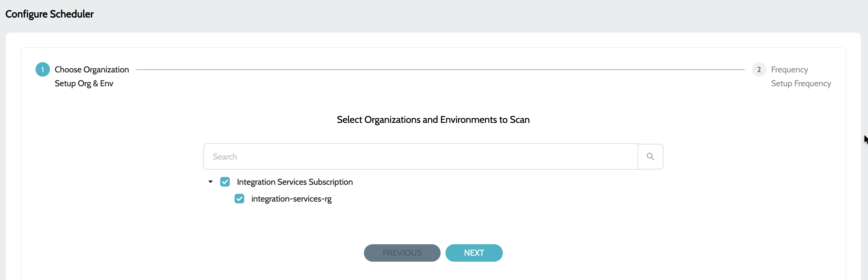Switch to the Frequency step
Image resolution: width=868 pixels, height=280 pixels.
click(789, 69)
